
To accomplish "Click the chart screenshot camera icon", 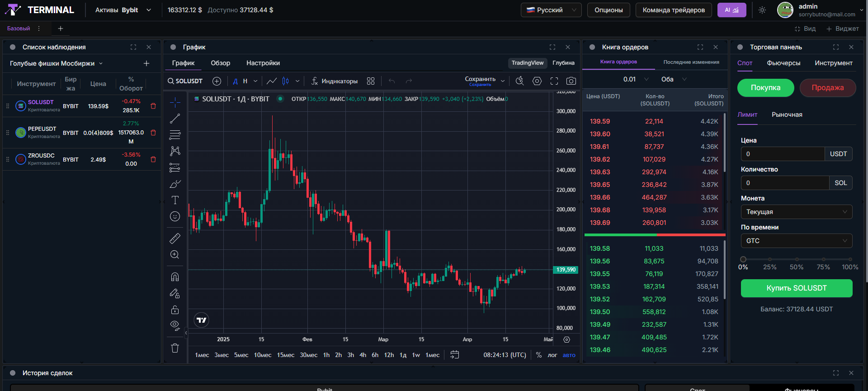I will (571, 81).
